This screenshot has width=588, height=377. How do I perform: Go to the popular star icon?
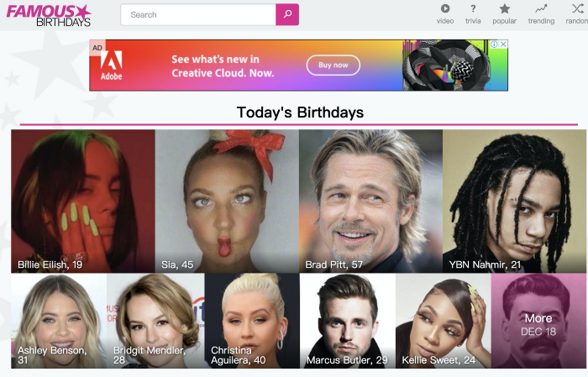click(x=505, y=9)
